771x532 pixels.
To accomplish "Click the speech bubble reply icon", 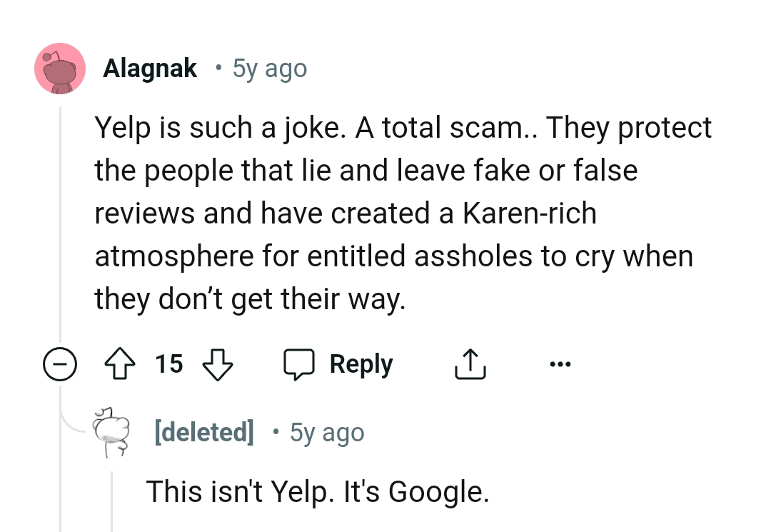I will point(301,363).
